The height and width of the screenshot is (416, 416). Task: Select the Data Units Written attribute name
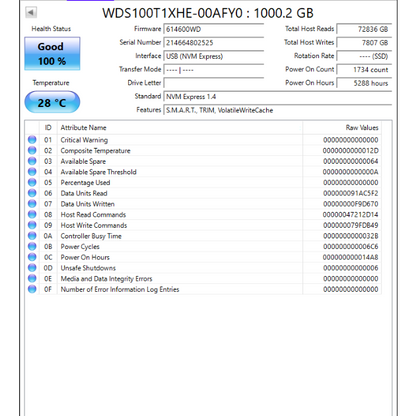pos(87,204)
